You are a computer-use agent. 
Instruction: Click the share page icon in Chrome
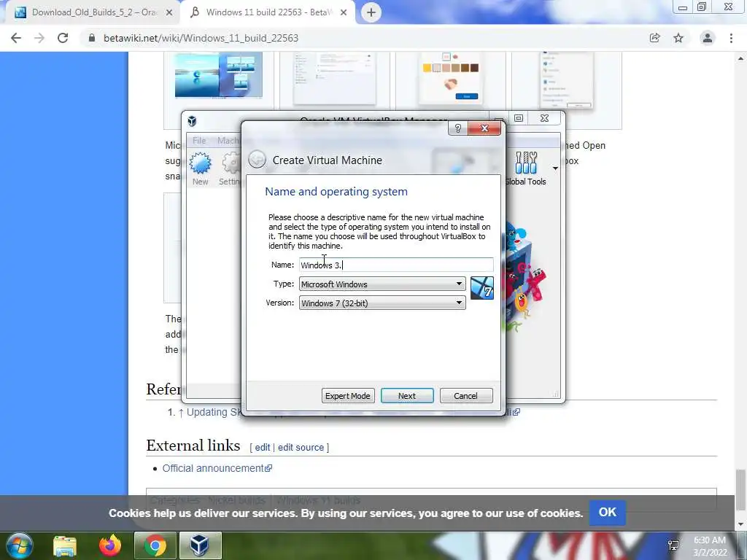pos(654,38)
